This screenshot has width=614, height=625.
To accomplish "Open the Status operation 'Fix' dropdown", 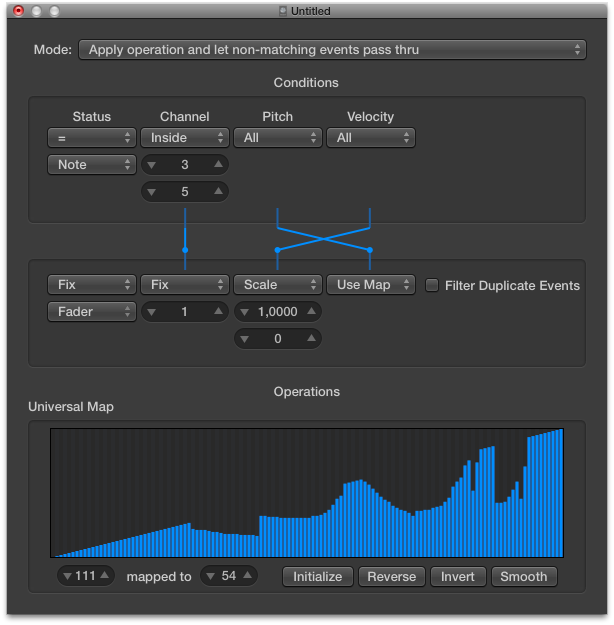I will (92, 285).
